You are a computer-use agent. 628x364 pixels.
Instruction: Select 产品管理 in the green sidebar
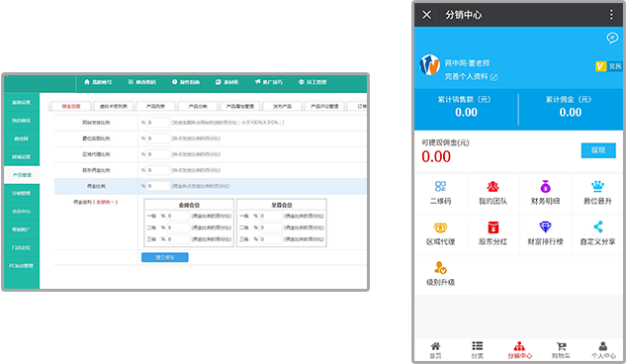click(22, 175)
